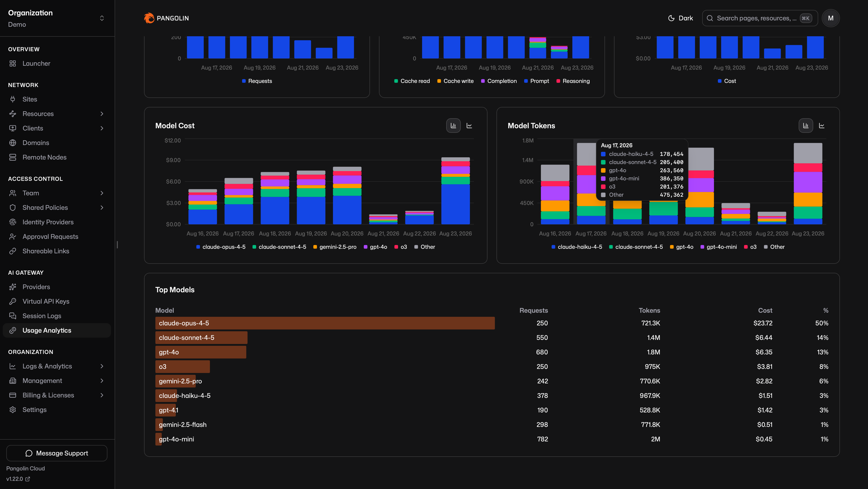The image size is (868, 489).
Task: Click the o3 swatch in Model Tokens legend
Action: point(746,247)
